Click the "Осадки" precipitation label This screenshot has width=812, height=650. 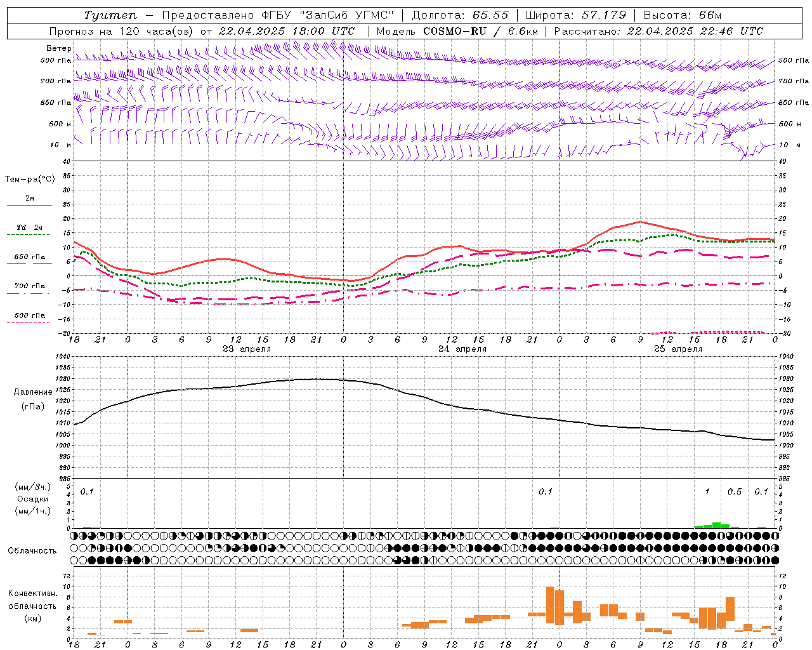pyautogui.click(x=33, y=499)
